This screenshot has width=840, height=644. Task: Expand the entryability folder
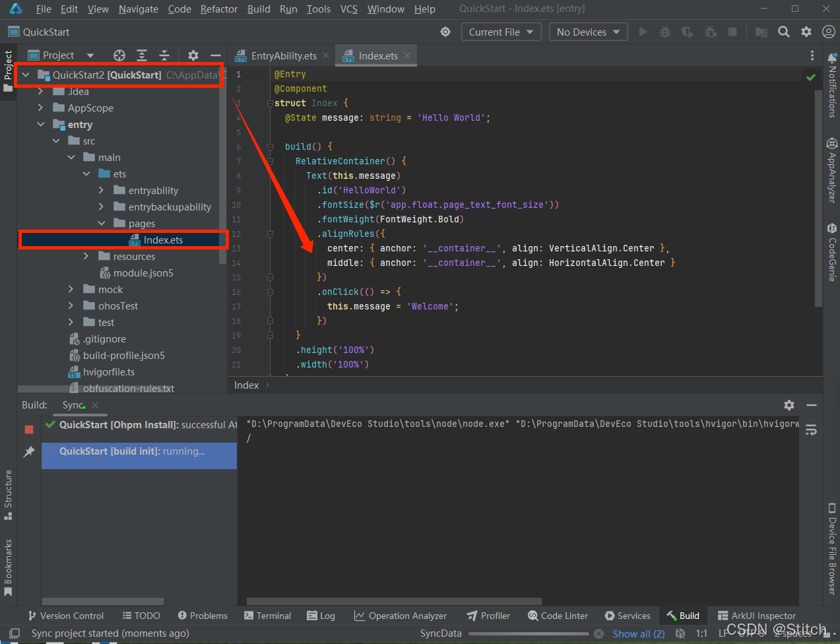click(x=101, y=191)
